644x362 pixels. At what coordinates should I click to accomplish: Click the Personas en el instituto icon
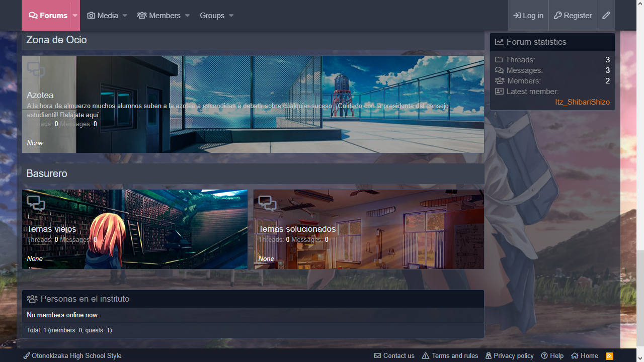point(32,299)
